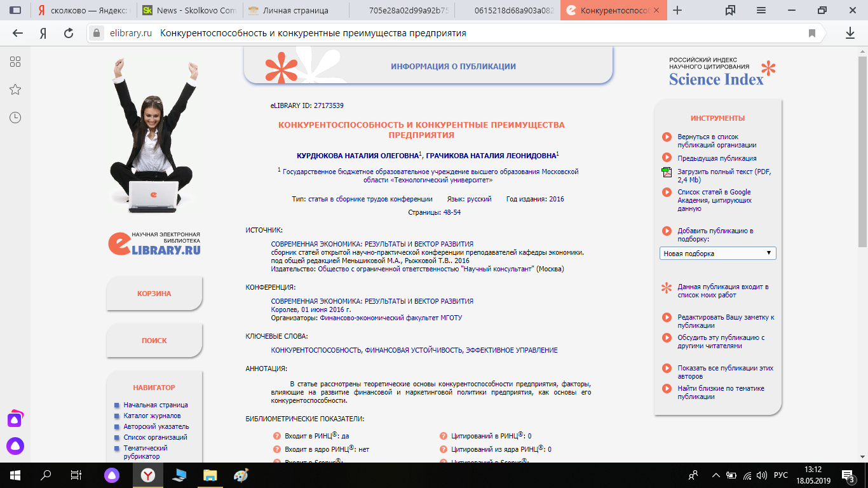Open the bookmarks collection icon in the title bar
The image size is (868, 488).
tap(730, 10)
